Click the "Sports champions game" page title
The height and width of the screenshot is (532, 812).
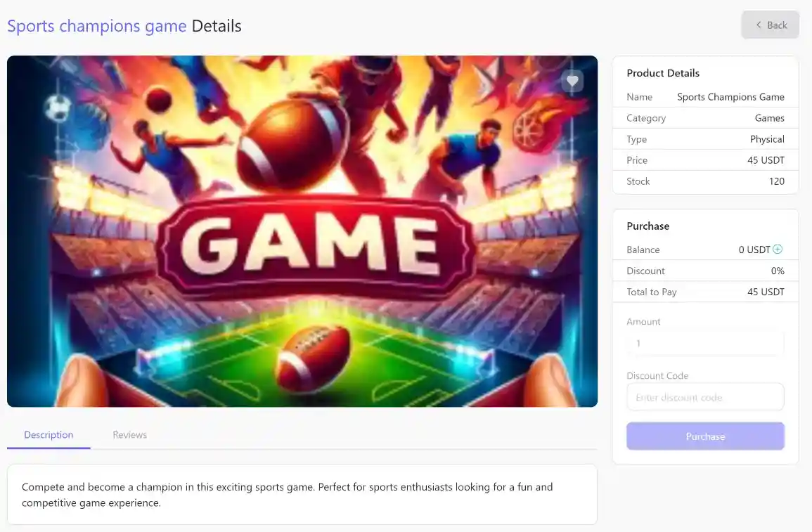(x=97, y=27)
